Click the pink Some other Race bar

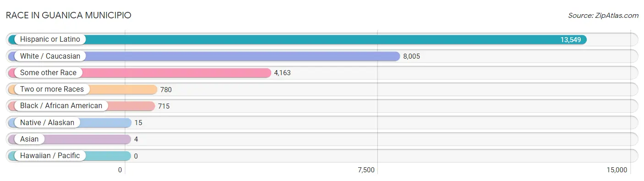pos(140,72)
